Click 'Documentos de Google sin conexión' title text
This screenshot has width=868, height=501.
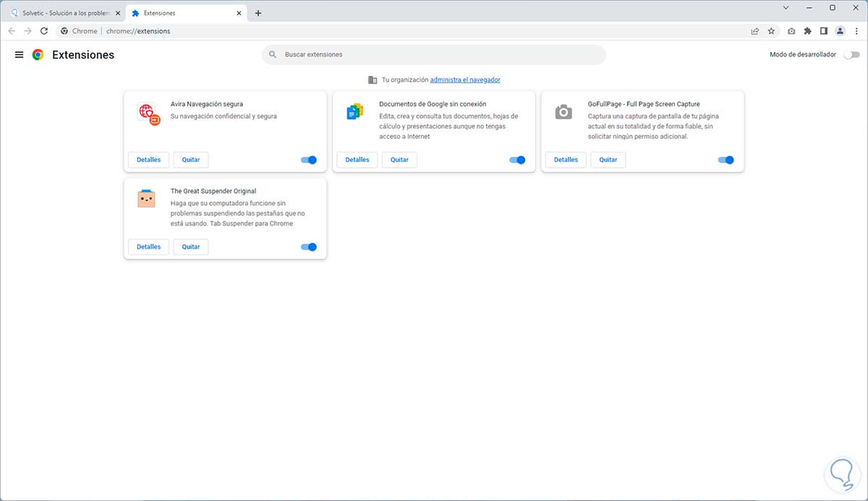[x=433, y=104]
